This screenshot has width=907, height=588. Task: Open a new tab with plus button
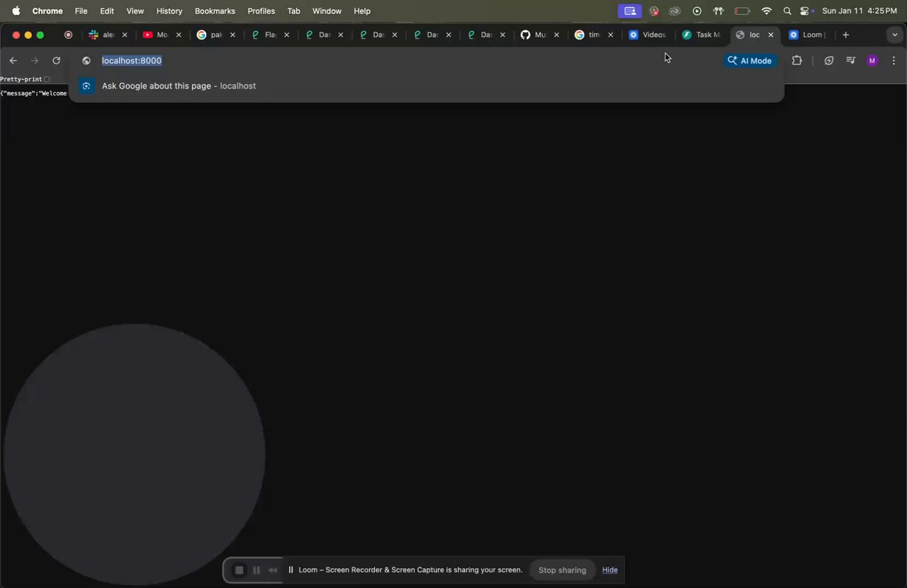(845, 35)
